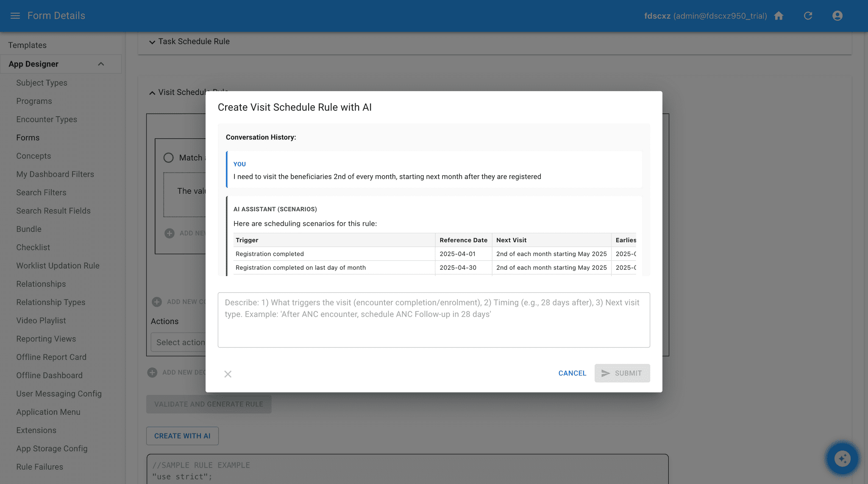Collapse the App Designer sidebar section
868x484 pixels.
[101, 64]
